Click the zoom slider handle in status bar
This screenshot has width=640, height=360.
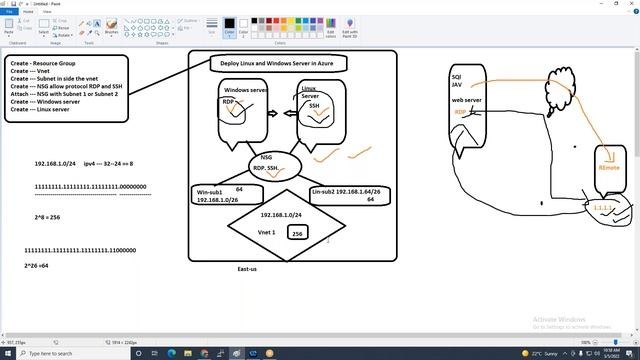tap(616, 342)
